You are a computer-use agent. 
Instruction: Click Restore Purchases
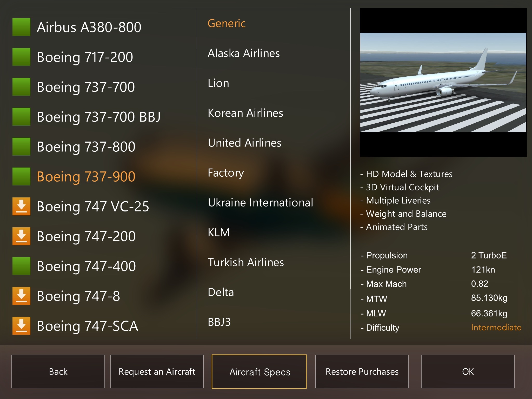(362, 371)
